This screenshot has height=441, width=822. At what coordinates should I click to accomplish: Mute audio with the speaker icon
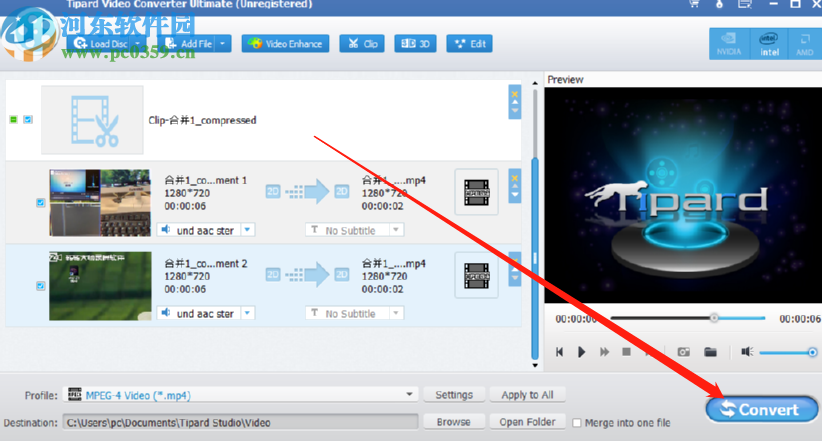pyautogui.click(x=747, y=352)
